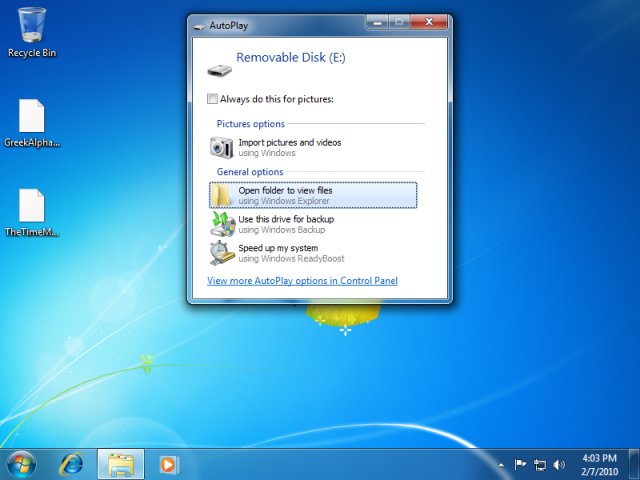Choose Import pictures and videos option
The image size is (640, 480).
(289, 147)
